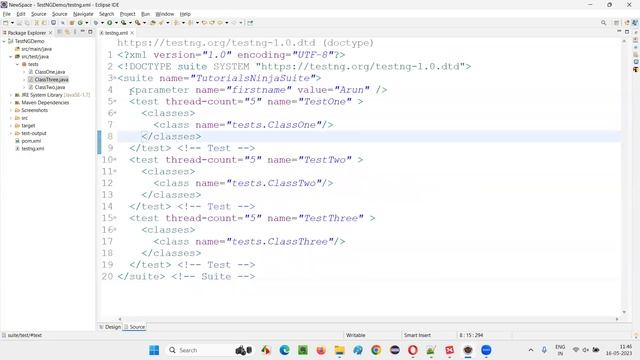This screenshot has height=360, width=640.
Task: Open the Run button dropdown arrow
Action: pyautogui.click(x=116, y=23)
